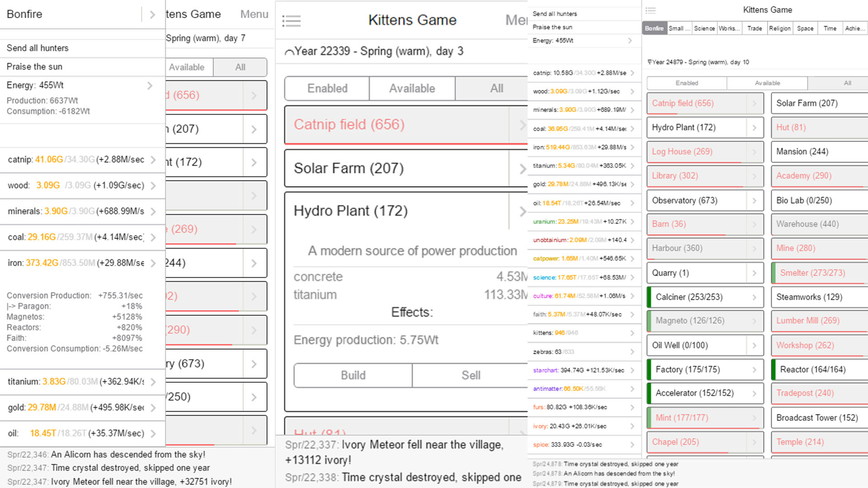
Task: Open Factory (175/175) options arrow
Action: pyautogui.click(x=755, y=370)
